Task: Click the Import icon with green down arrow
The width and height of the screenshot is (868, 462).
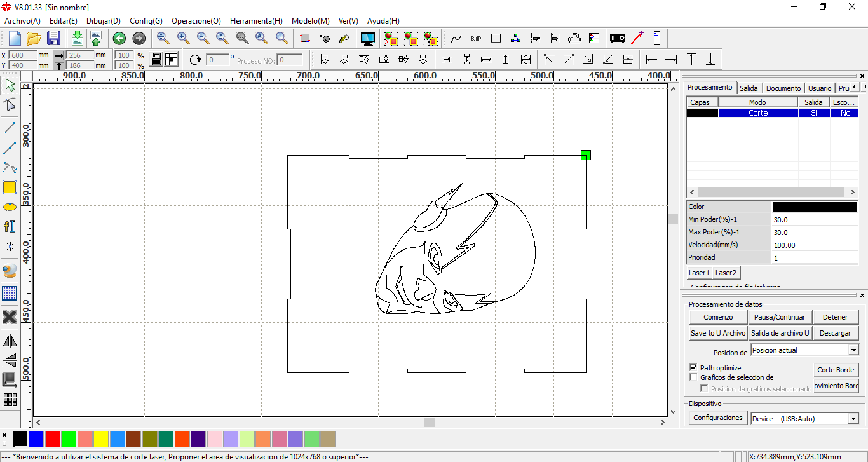Action: click(77, 38)
